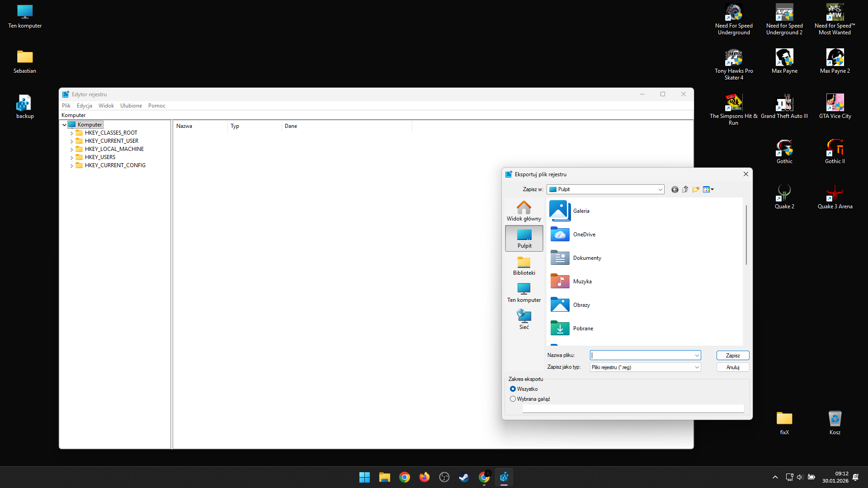Click the Zapisz button
Viewport: 868px width, 488px height.
(732, 356)
